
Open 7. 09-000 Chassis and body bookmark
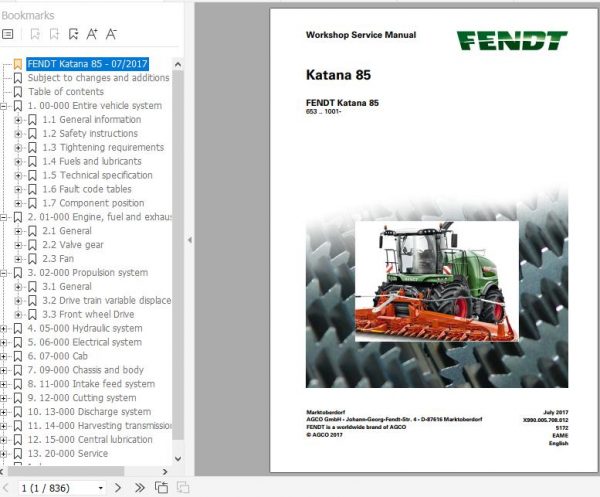point(85,370)
